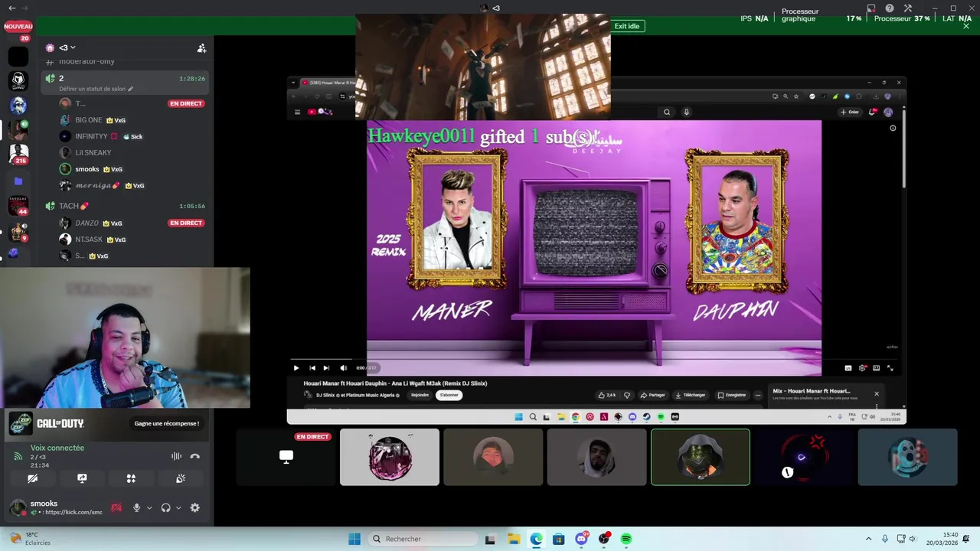This screenshot has width=980, height=551.
Task: Open Spotify in Windows taskbar
Action: coord(626,539)
